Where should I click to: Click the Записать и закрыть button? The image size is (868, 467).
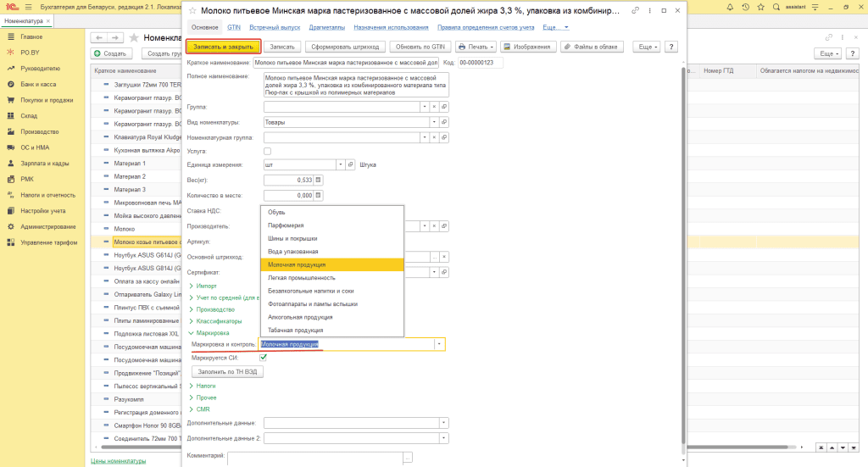(222, 47)
